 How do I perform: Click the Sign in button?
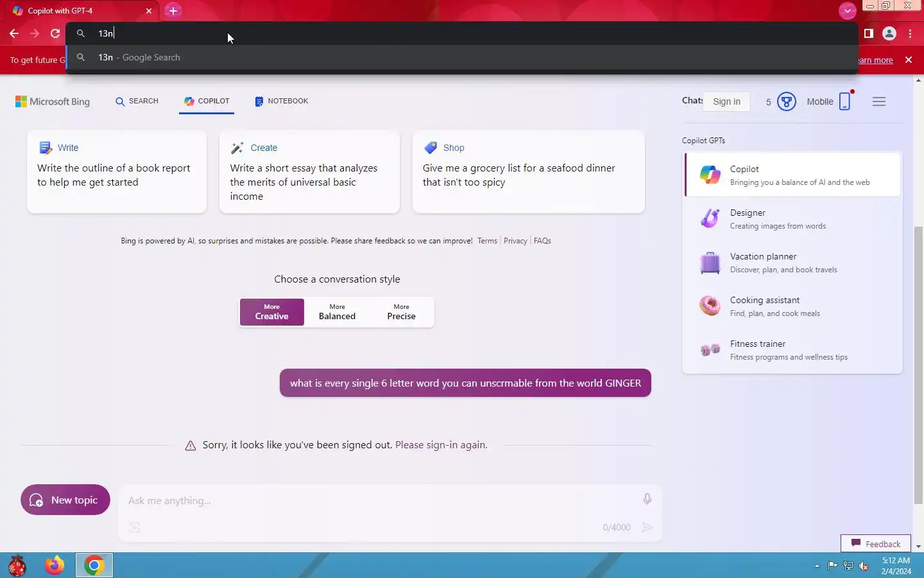click(726, 101)
